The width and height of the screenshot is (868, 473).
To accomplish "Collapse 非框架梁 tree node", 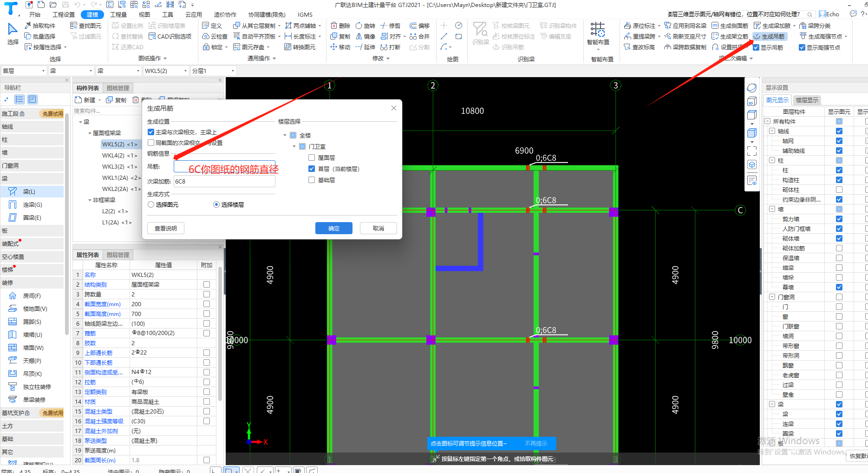I will coord(90,200).
